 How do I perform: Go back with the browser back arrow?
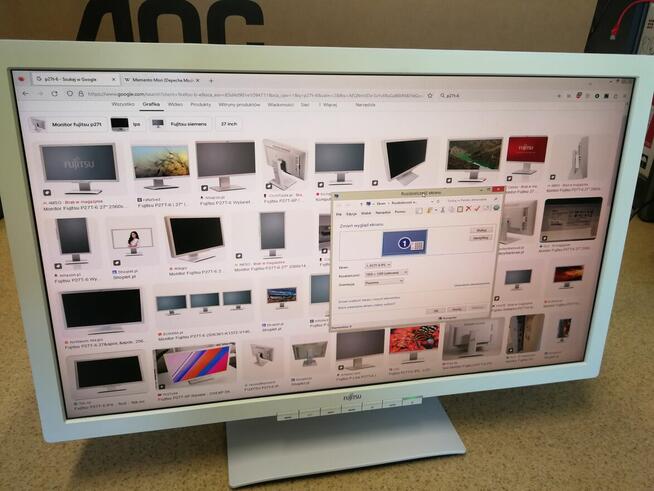pyautogui.click(x=26, y=93)
